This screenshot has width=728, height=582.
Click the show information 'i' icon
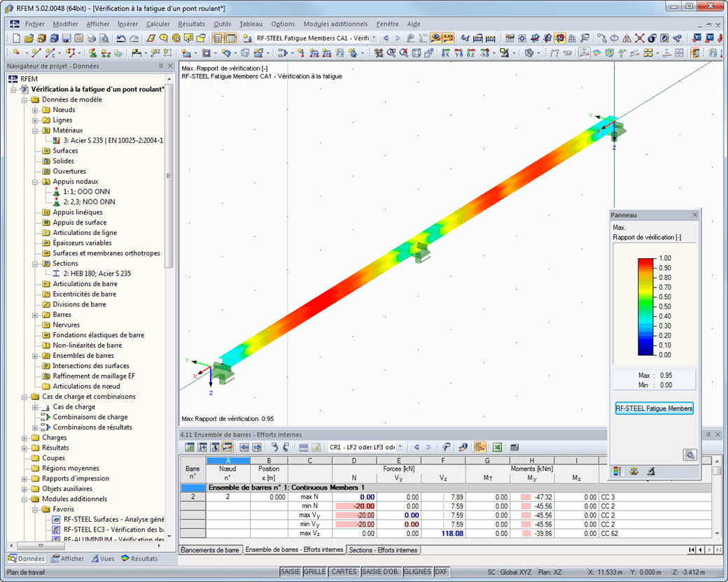coord(652,38)
